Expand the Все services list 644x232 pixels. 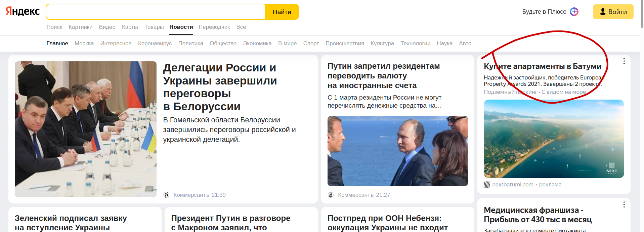click(x=241, y=27)
